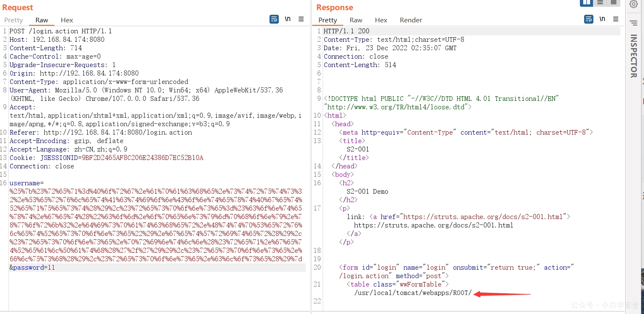Toggle word wrap in the Response panel
The image size is (644, 314).
coord(589,19)
